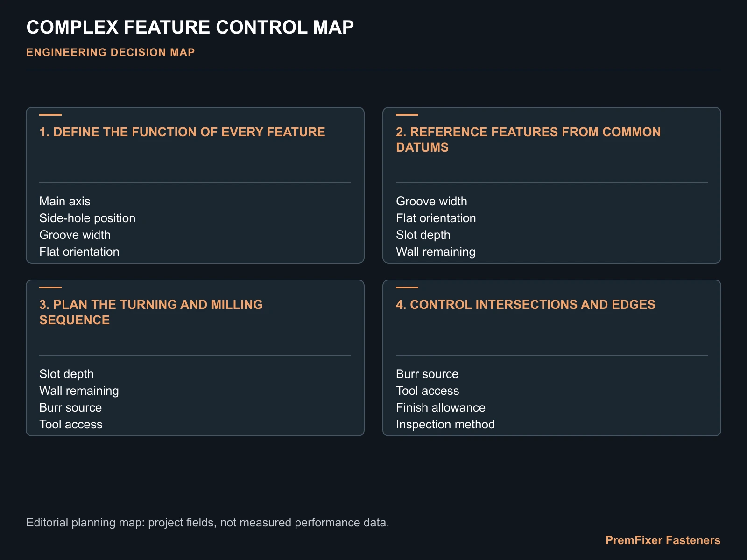Click heading "3. PLAN THE TURNING AND MILLING SEQUENCE"

tap(151, 312)
